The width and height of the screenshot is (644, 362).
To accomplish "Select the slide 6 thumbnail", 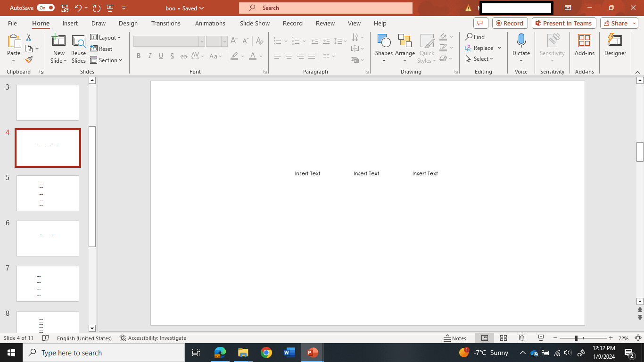I will (x=48, y=239).
